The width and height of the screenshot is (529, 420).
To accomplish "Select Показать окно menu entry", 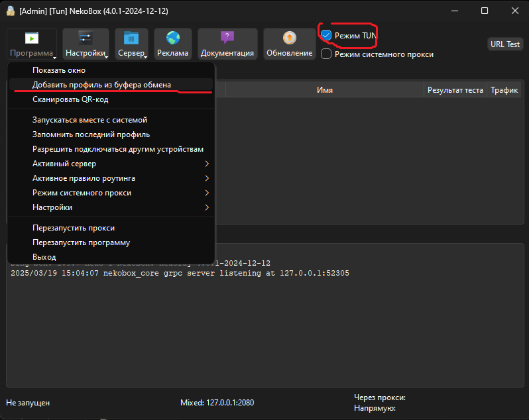I will tap(111, 70).
